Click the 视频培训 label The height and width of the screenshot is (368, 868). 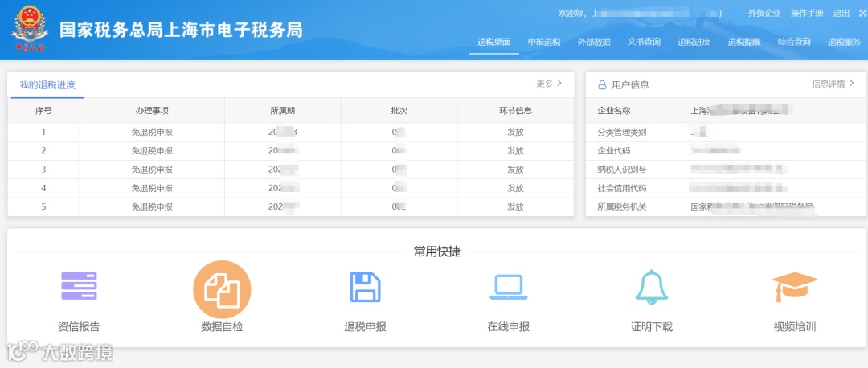[x=794, y=326]
